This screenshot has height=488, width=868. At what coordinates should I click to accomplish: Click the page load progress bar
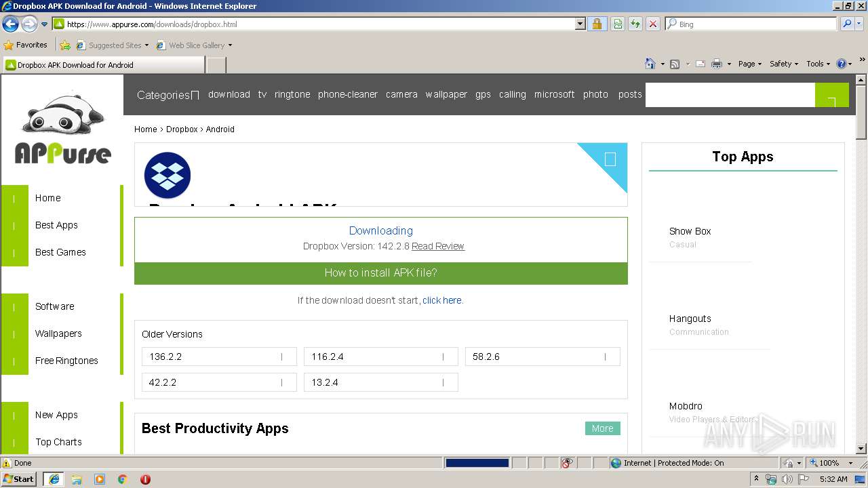click(477, 463)
